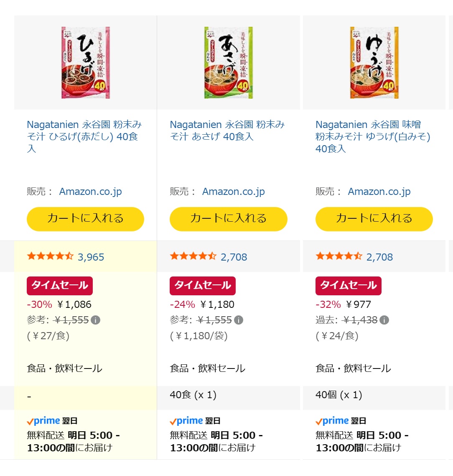Click info icon beside Yuuge ¥1,438 past price
The image size is (453, 476).
click(384, 320)
